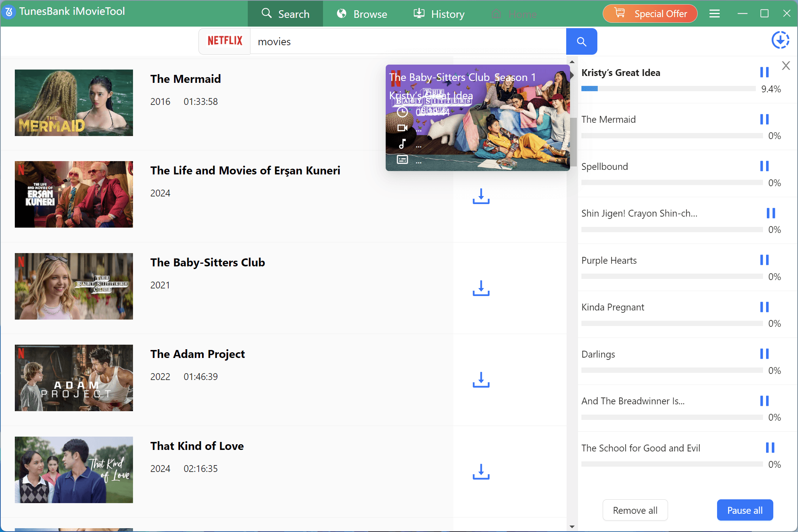Click the Baby-Sitters Club Season 1 preview popup

(478, 118)
